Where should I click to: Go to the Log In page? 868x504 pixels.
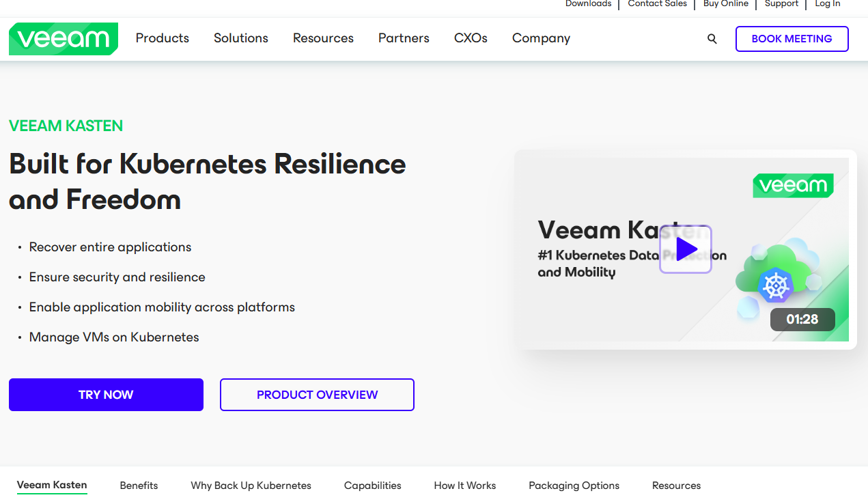click(827, 4)
